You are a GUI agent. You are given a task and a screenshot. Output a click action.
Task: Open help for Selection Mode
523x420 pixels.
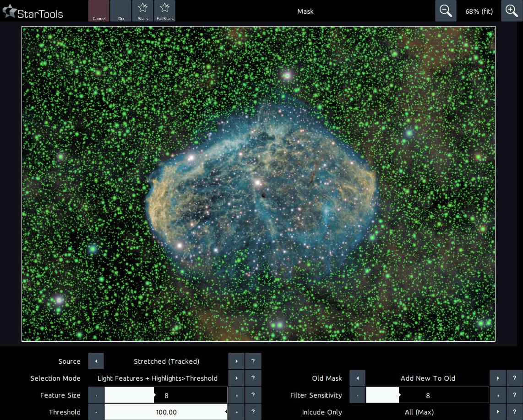(253, 378)
